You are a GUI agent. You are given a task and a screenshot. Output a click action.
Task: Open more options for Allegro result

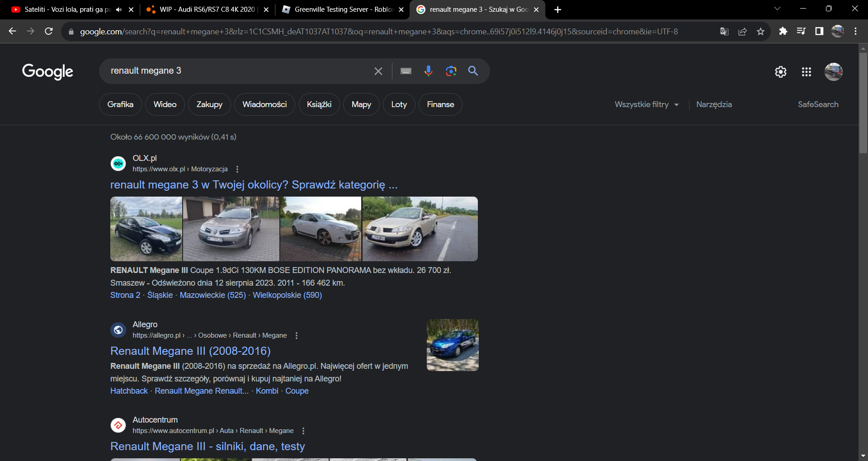tap(297, 335)
